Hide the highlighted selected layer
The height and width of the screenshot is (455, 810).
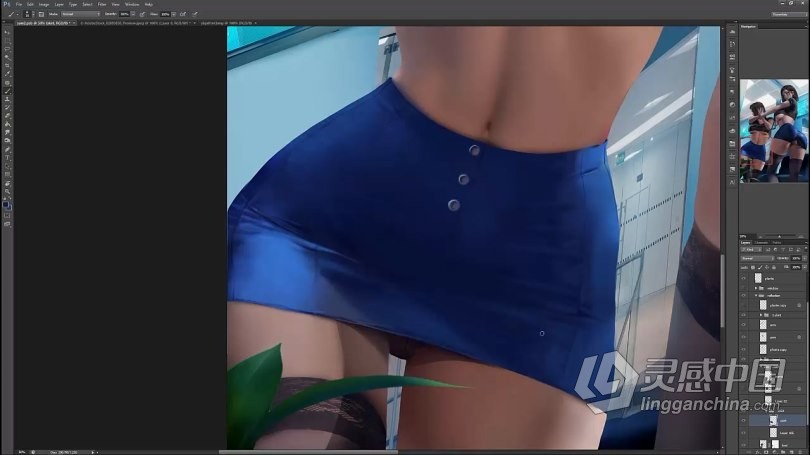point(743,420)
